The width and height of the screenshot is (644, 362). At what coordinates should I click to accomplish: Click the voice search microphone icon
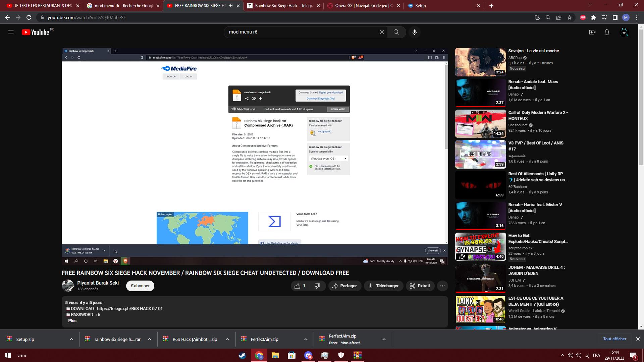(415, 32)
